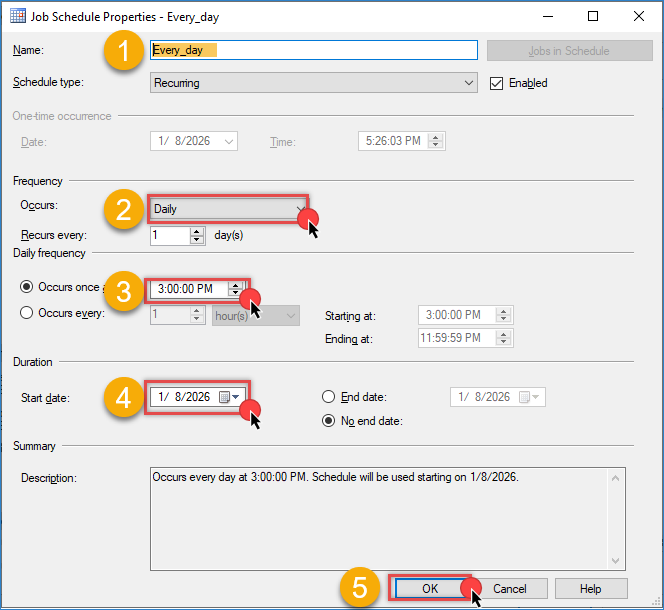Open Help for the schedule dialog

tap(591, 588)
